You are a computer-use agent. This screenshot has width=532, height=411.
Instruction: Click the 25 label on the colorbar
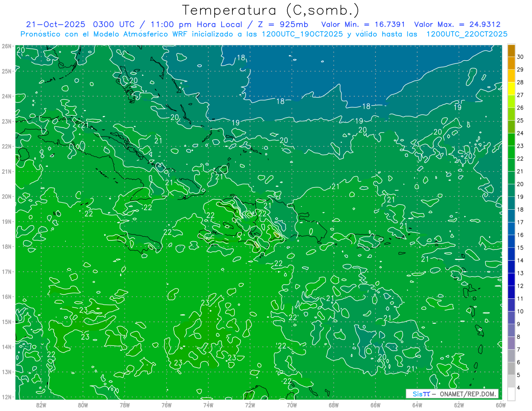point(520,121)
